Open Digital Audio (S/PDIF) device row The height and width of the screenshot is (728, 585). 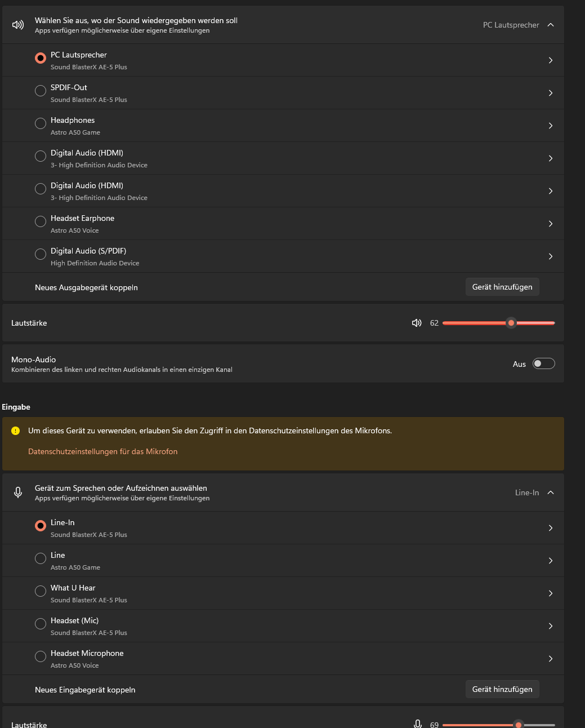click(x=282, y=256)
